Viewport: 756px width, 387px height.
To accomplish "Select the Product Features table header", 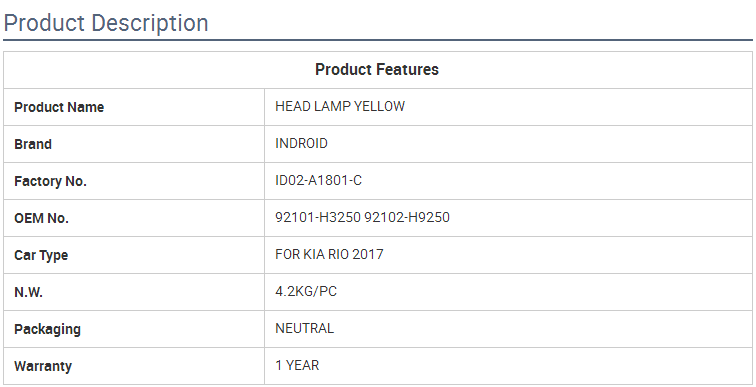I will (377, 69).
